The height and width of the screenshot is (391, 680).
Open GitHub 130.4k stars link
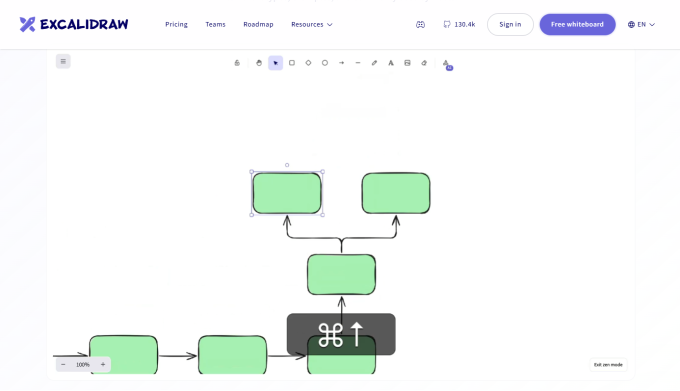coord(459,24)
